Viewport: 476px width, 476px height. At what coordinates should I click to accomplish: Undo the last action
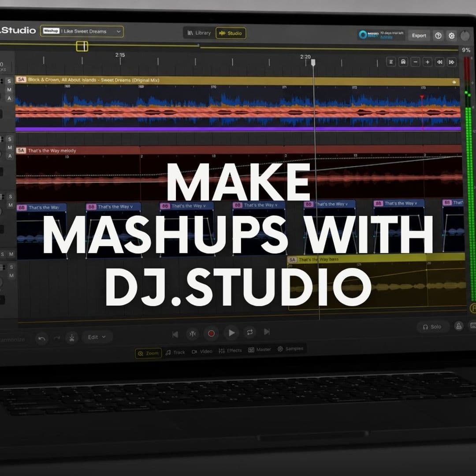[x=42, y=338]
